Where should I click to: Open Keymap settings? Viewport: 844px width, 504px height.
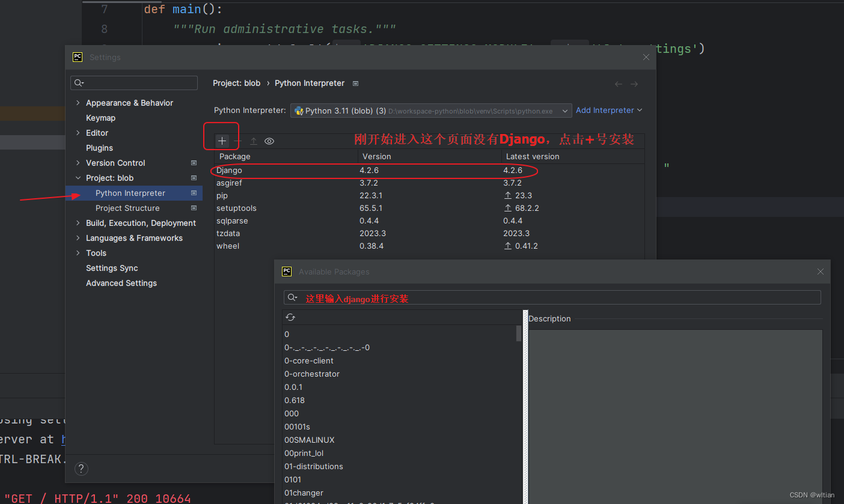click(x=100, y=118)
